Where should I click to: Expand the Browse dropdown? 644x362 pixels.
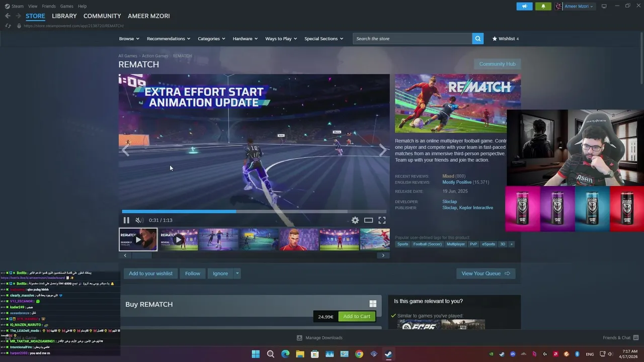(x=129, y=39)
